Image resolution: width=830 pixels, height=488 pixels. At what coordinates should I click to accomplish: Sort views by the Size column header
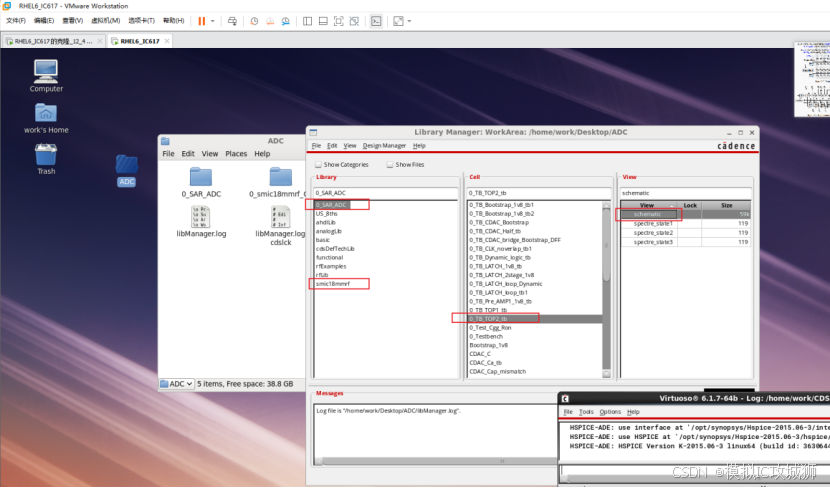click(727, 205)
